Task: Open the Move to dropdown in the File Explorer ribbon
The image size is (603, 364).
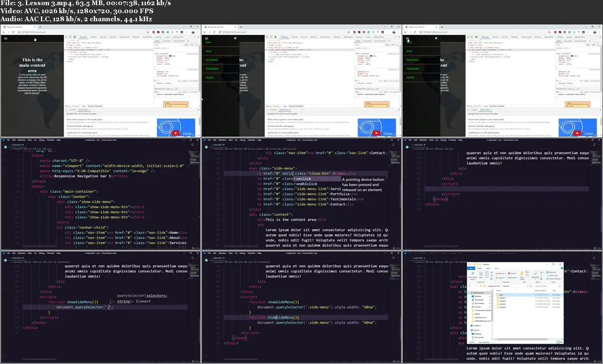Action: (501, 273)
